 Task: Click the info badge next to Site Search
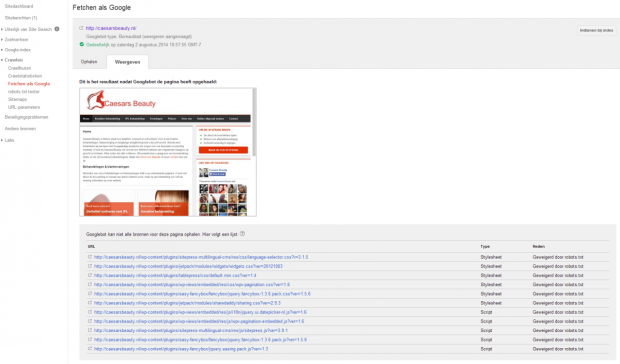[57, 29]
